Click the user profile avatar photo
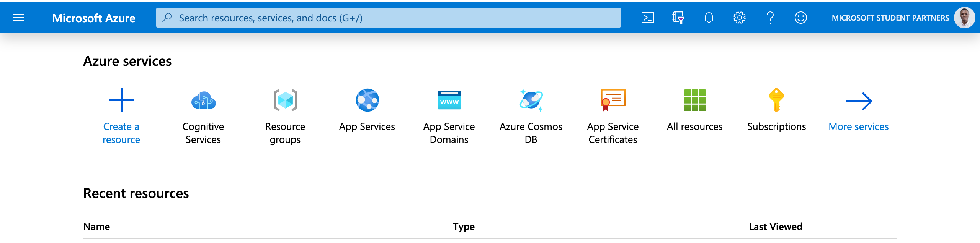The width and height of the screenshot is (980, 243). point(964,18)
